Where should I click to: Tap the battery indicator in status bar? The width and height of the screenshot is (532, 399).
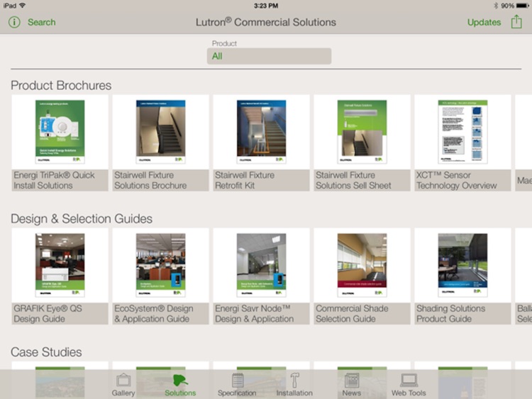coord(522,6)
